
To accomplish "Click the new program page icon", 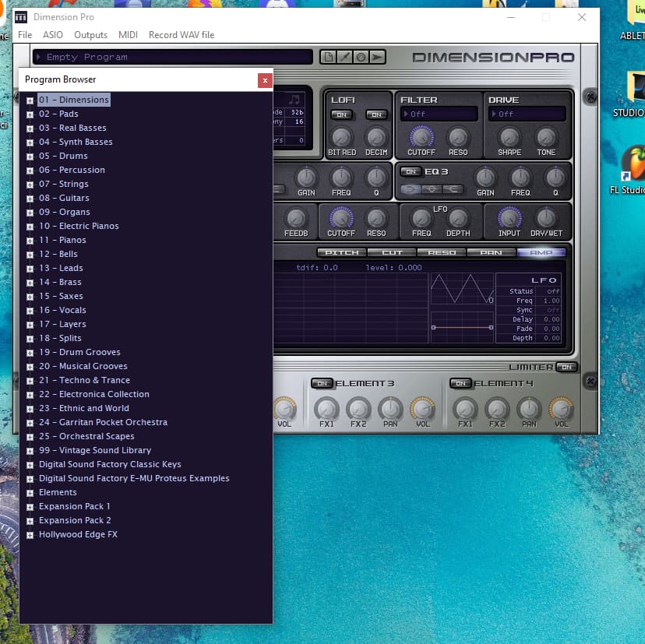I will pos(328,57).
